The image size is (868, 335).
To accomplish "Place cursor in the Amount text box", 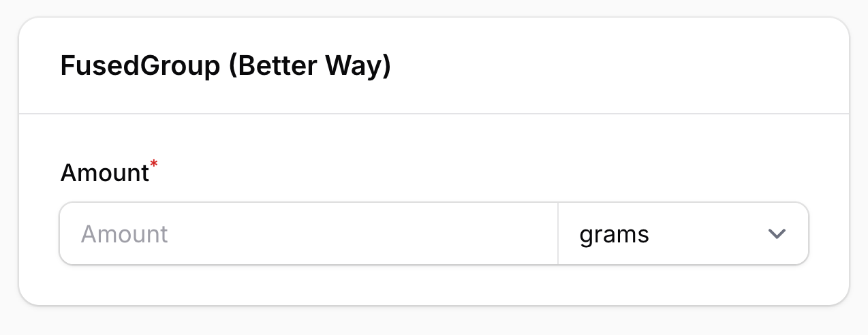I will (308, 234).
